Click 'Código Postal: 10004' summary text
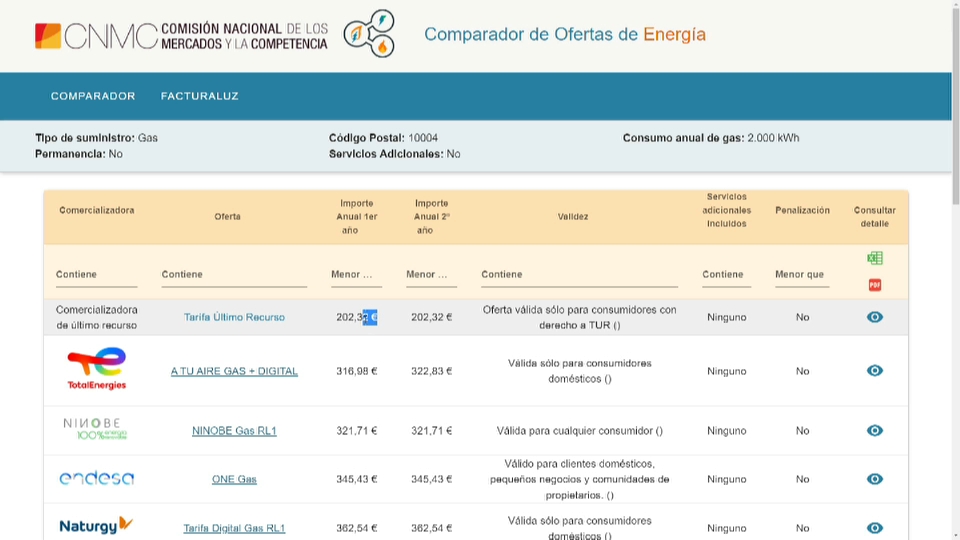960x540 pixels. click(383, 138)
